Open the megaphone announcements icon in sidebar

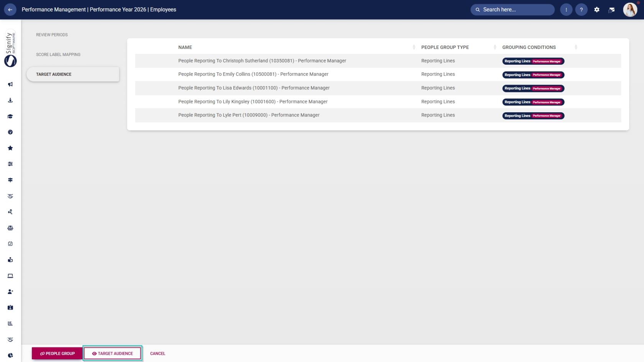(x=10, y=84)
